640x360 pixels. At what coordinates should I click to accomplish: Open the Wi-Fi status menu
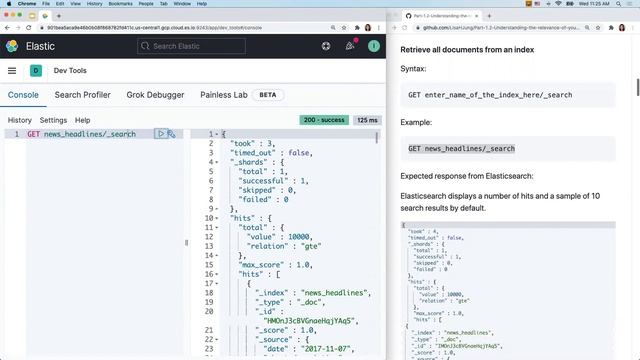pos(558,4)
